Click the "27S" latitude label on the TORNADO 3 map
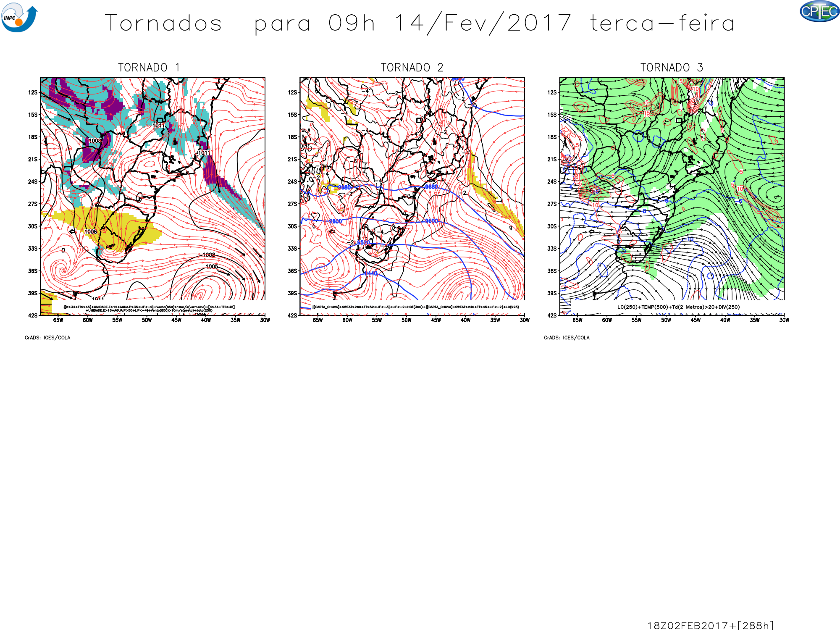The height and width of the screenshot is (630, 840). coord(552,204)
